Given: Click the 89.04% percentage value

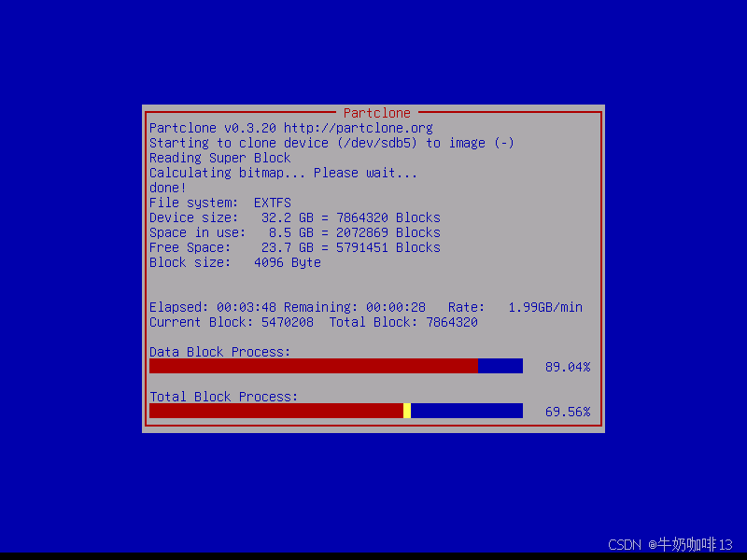Looking at the screenshot, I should (x=568, y=367).
